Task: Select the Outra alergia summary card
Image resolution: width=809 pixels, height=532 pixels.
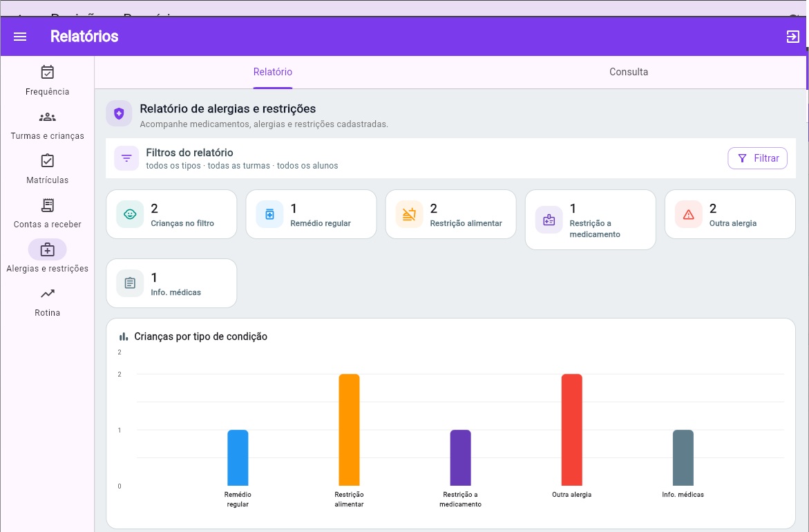Action: point(730,214)
